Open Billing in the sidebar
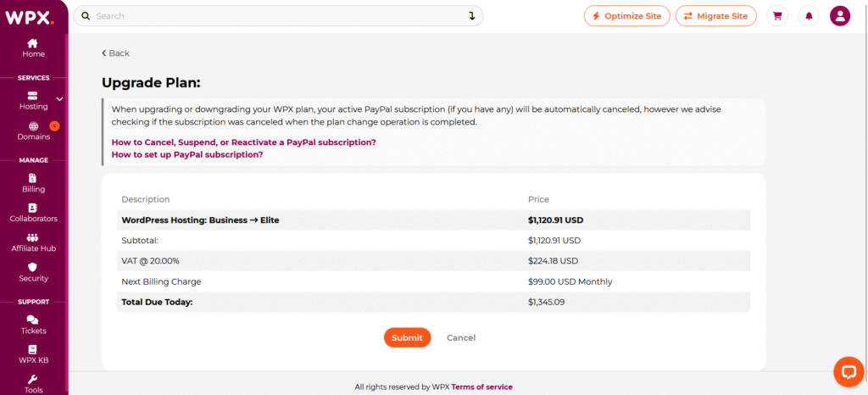 [33, 183]
